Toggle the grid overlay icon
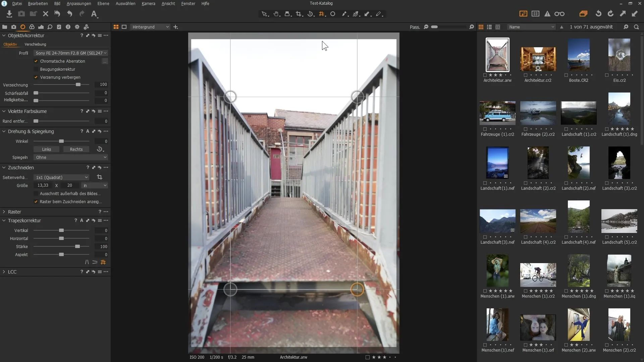This screenshot has width=644, height=362. pyautogui.click(x=536, y=14)
